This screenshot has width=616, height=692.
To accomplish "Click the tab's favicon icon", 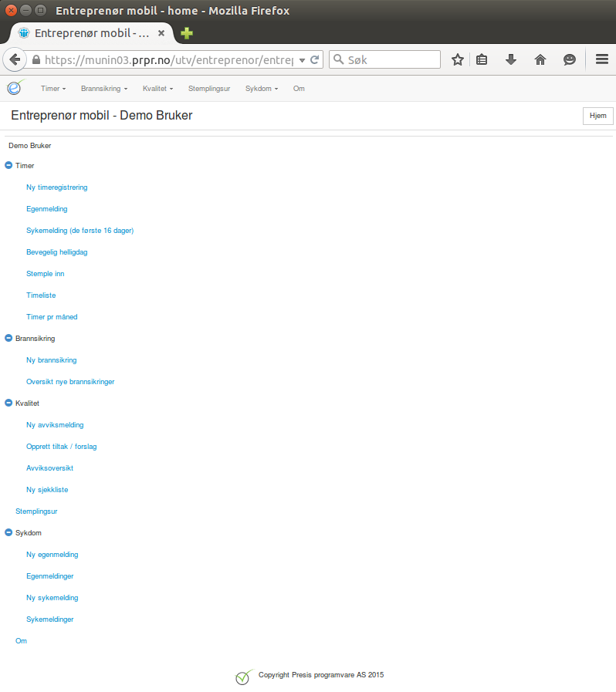I will tap(24, 33).
